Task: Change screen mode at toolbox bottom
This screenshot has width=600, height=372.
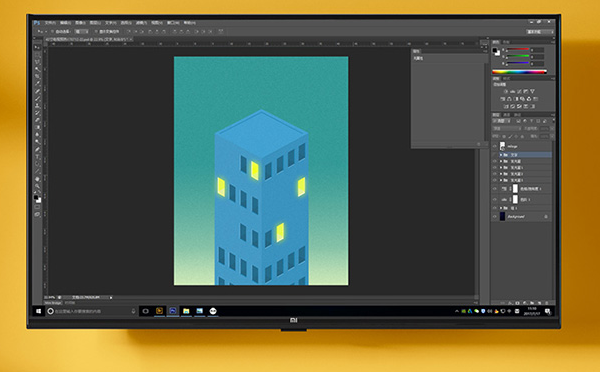Action: (x=37, y=214)
